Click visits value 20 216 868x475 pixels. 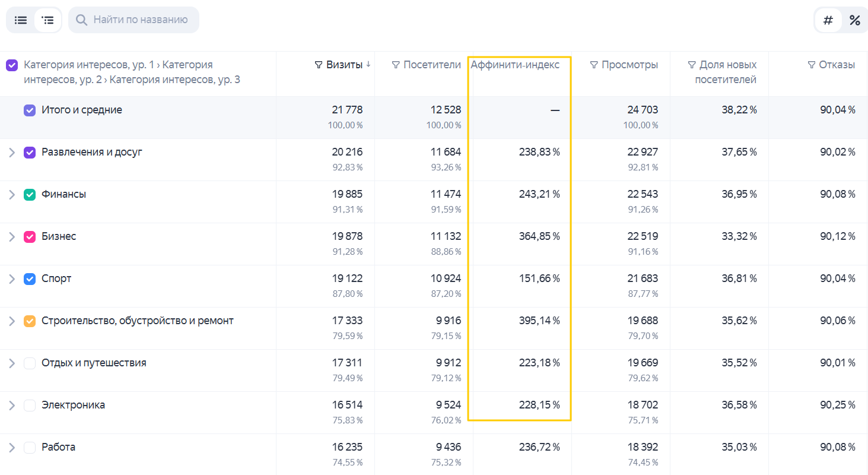click(x=347, y=152)
